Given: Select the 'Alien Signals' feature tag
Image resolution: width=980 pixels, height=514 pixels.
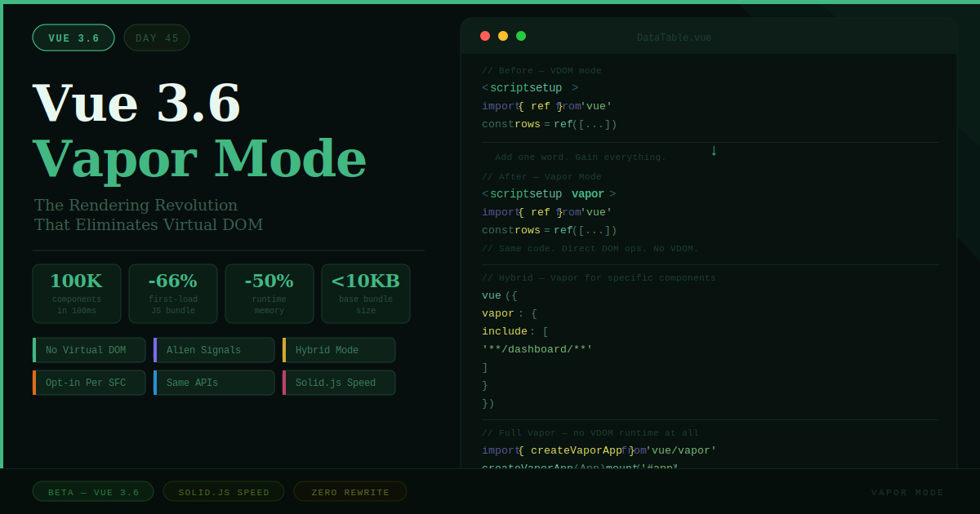Looking at the screenshot, I should [x=214, y=349].
